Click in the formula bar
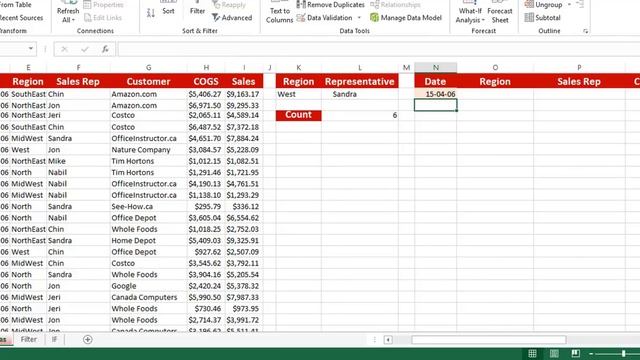This screenshot has width=640, height=360. pyautogui.click(x=379, y=49)
